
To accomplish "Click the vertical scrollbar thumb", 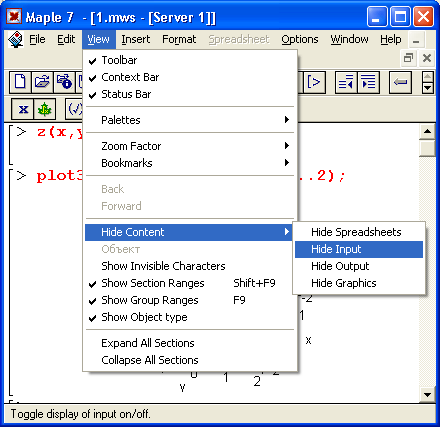I will pyautogui.click(x=427, y=148).
